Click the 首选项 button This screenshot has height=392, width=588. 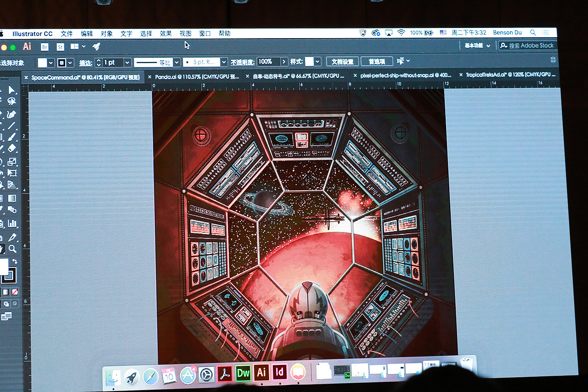(377, 61)
